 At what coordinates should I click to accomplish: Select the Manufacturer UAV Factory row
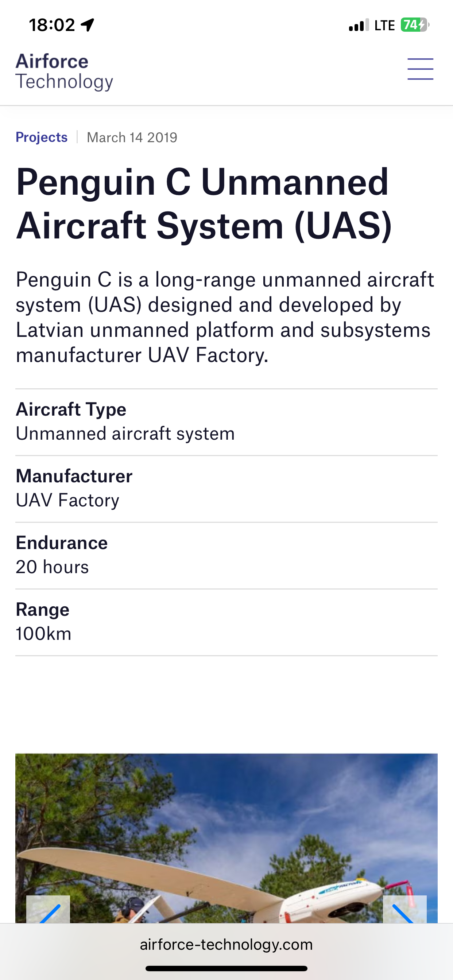(226, 488)
